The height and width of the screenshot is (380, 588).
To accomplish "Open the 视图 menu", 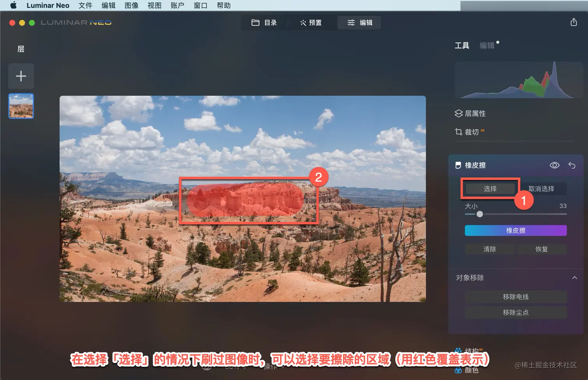I will pos(154,5).
